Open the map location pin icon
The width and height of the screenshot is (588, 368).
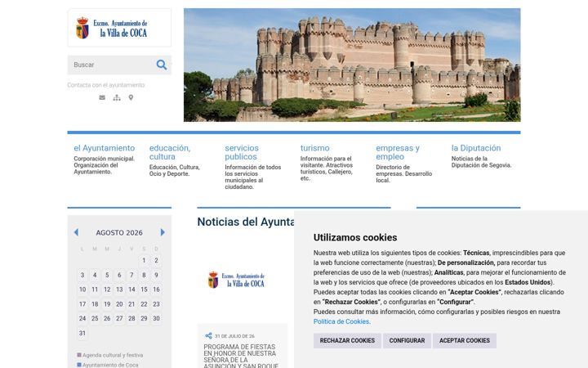[131, 97]
